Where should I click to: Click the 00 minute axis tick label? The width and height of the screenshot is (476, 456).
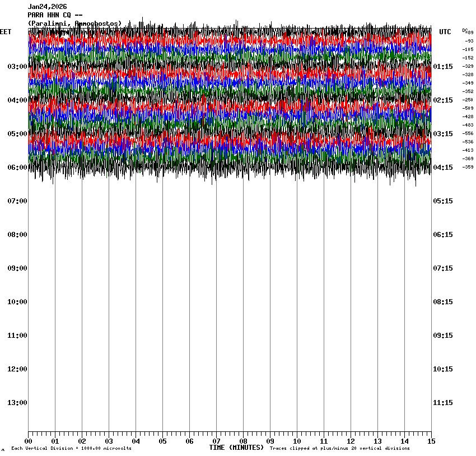pyautogui.click(x=28, y=441)
